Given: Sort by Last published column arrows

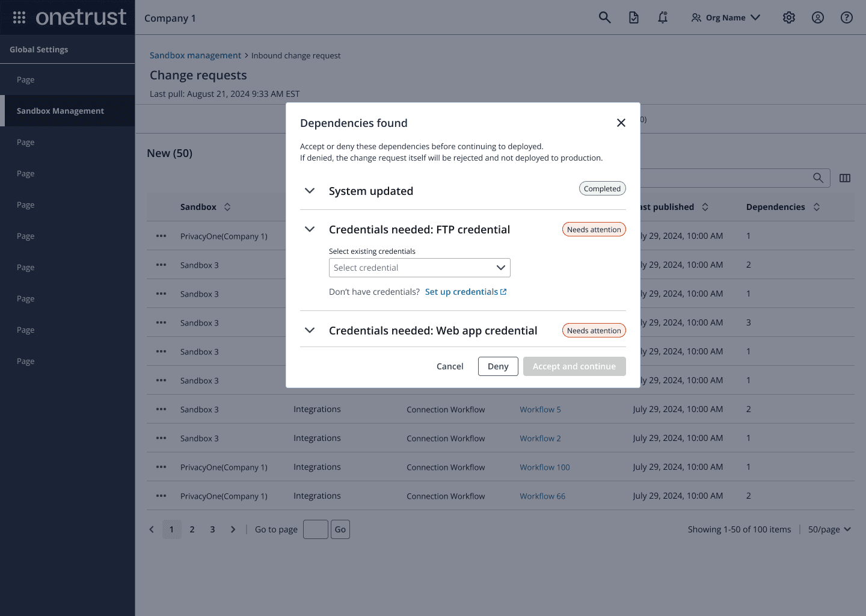Looking at the screenshot, I should (x=705, y=207).
